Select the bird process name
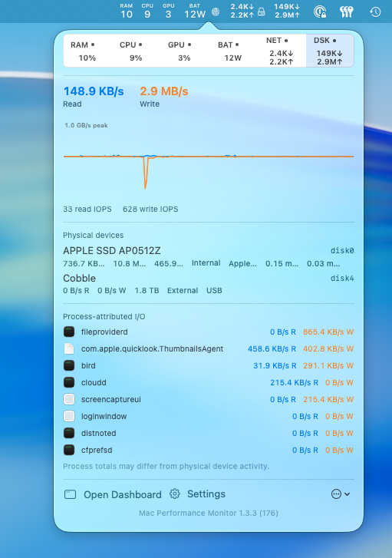Viewport: 392px width, 558px height. [x=88, y=365]
